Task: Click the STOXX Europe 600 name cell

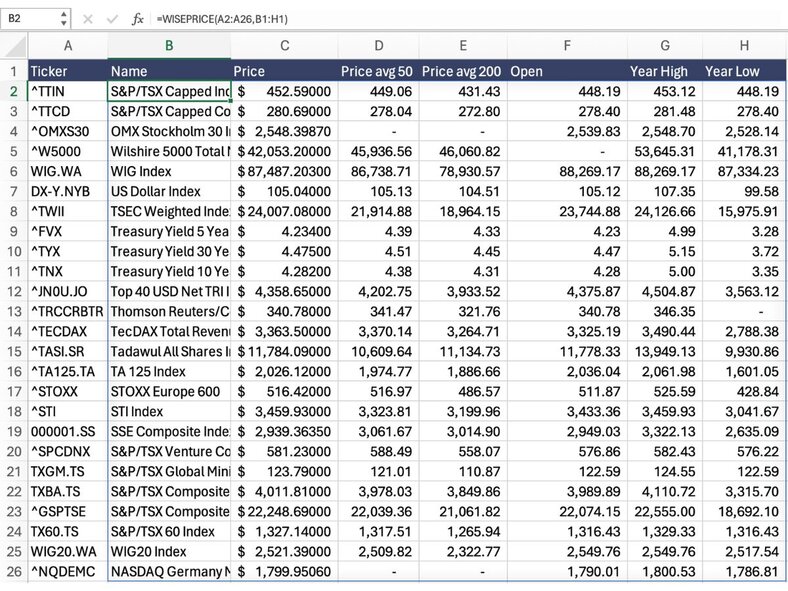Action: [169, 391]
